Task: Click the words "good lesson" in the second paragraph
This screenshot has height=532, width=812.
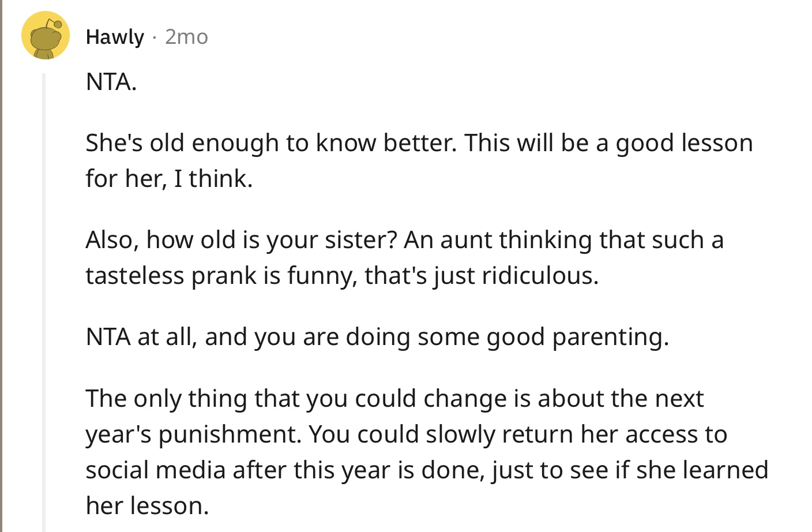Action: (x=685, y=144)
